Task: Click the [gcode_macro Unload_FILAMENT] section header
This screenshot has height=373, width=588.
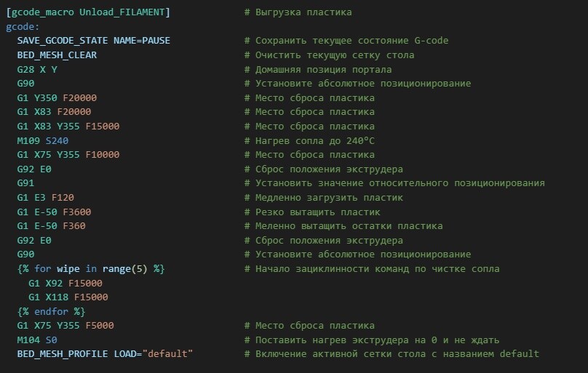Action: (x=87, y=12)
